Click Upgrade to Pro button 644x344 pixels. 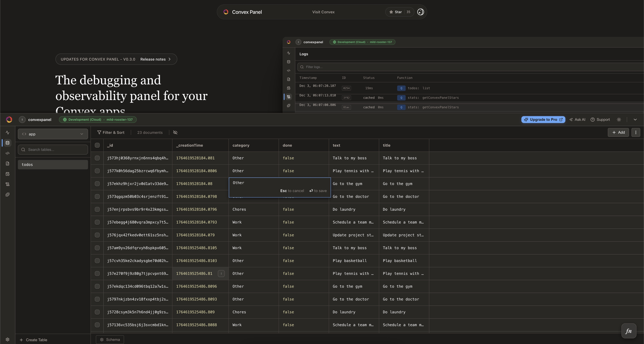[543, 120]
